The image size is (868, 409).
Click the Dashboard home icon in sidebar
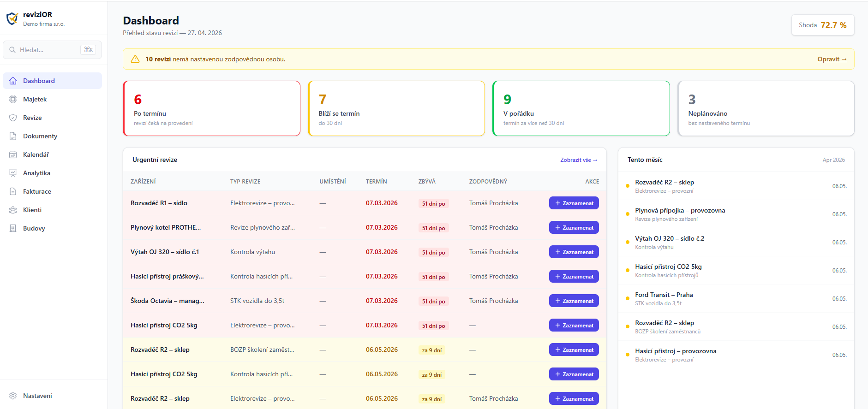13,81
